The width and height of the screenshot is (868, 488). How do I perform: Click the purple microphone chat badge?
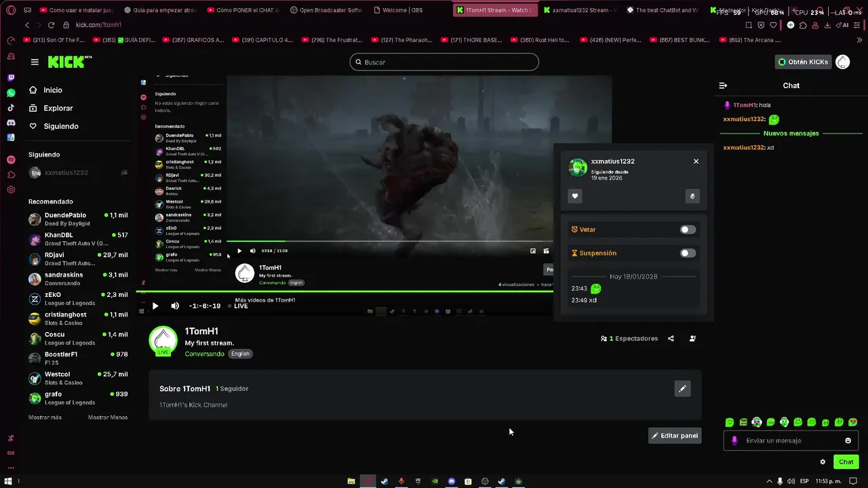tap(734, 441)
